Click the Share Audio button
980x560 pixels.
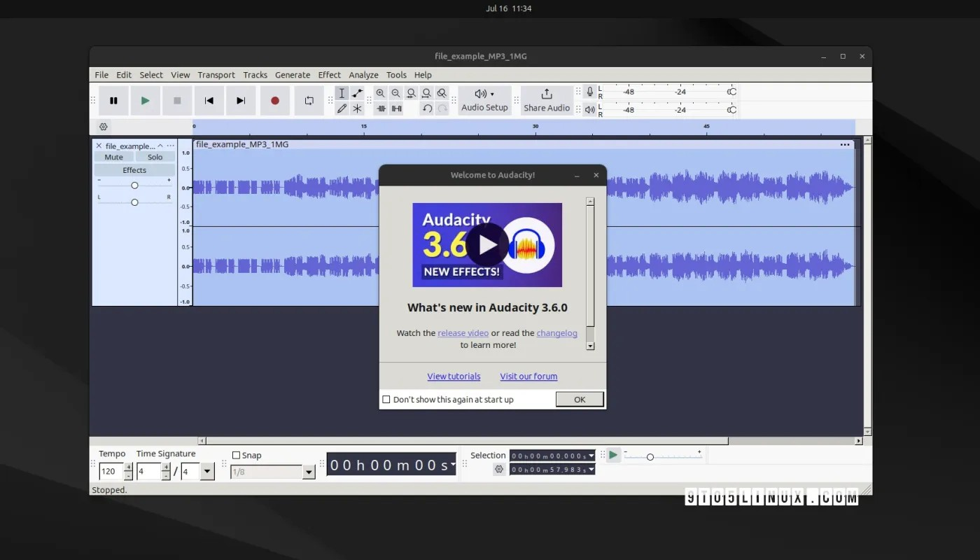pos(547,100)
